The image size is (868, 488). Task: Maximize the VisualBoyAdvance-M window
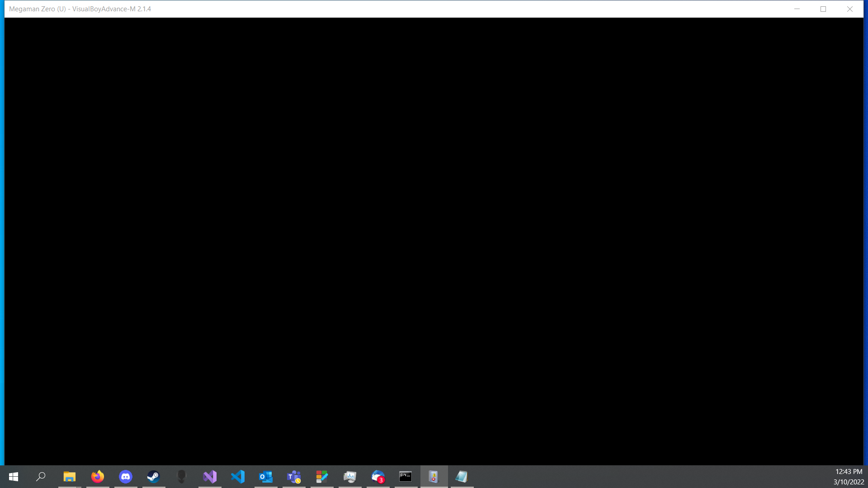point(823,9)
